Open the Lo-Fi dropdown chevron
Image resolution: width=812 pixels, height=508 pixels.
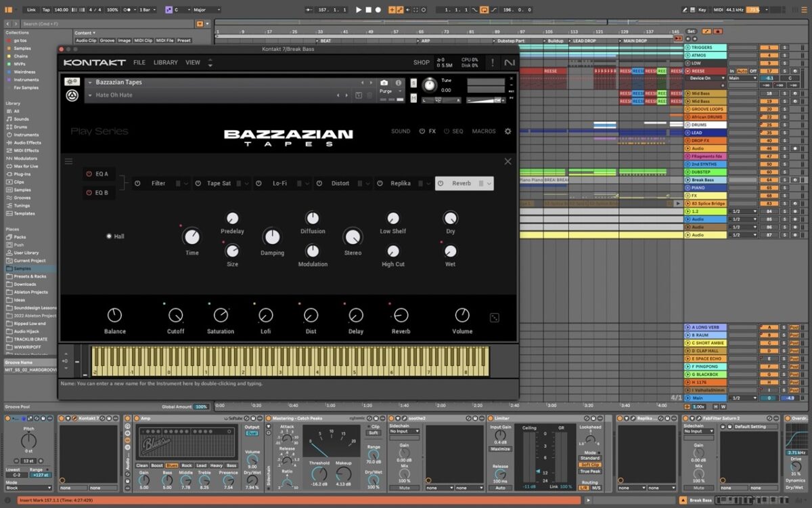point(308,184)
